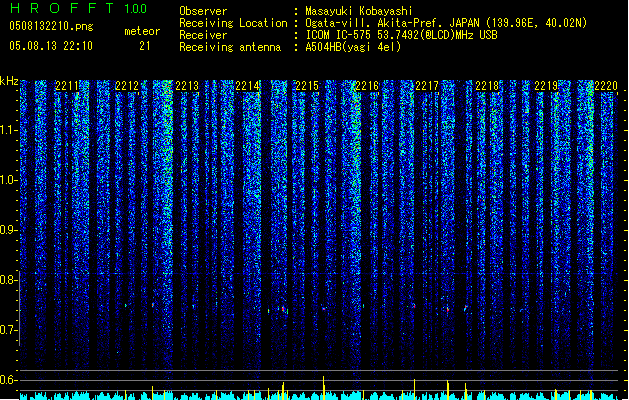The width and height of the screenshot is (629, 400).
Task: Click the kHz axis unit label
Action: 9,81
